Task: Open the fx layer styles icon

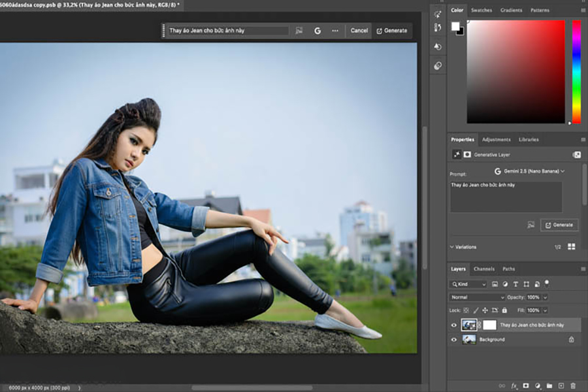Action: 514,386
